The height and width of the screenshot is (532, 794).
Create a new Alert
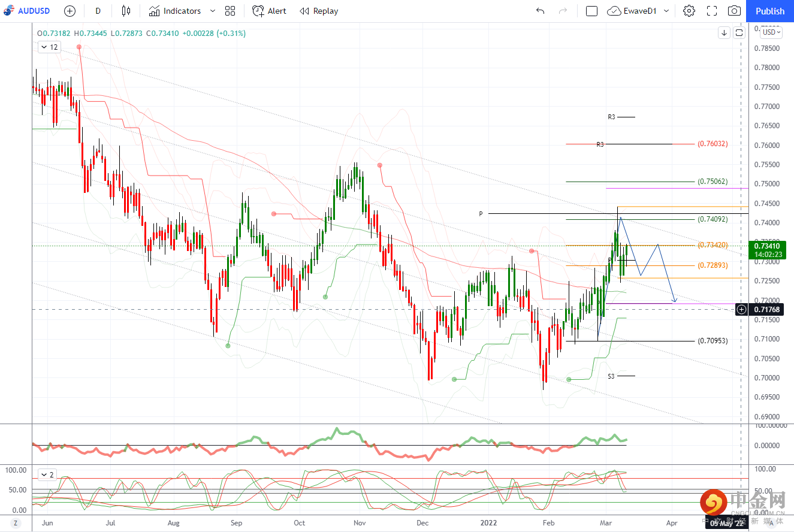pyautogui.click(x=269, y=11)
